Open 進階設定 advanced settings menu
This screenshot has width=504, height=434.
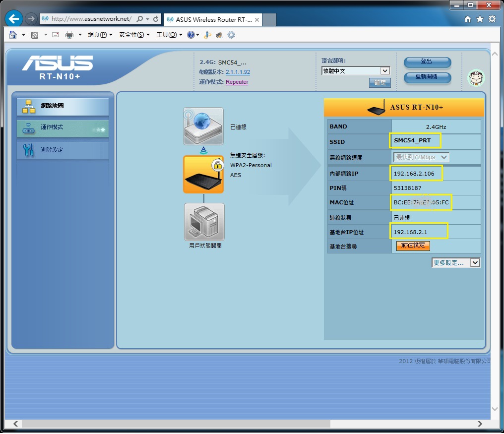tap(63, 150)
